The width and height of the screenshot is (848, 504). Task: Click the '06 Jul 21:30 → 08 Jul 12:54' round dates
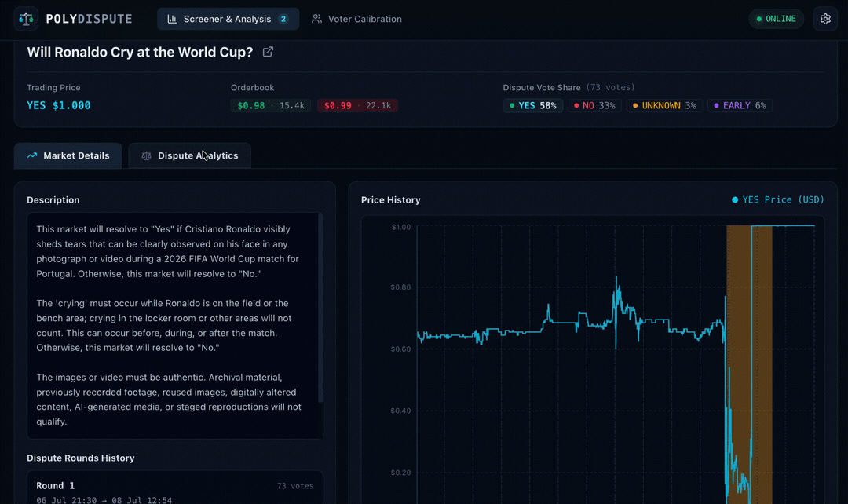point(104,500)
